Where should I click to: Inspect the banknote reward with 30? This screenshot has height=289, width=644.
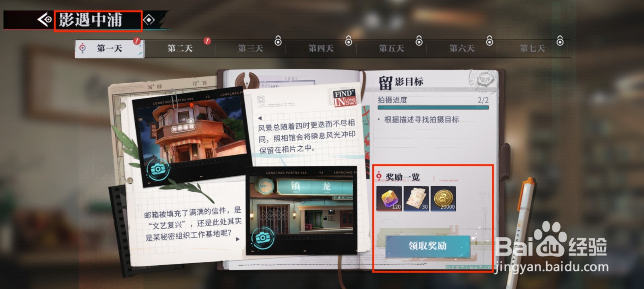point(416,198)
